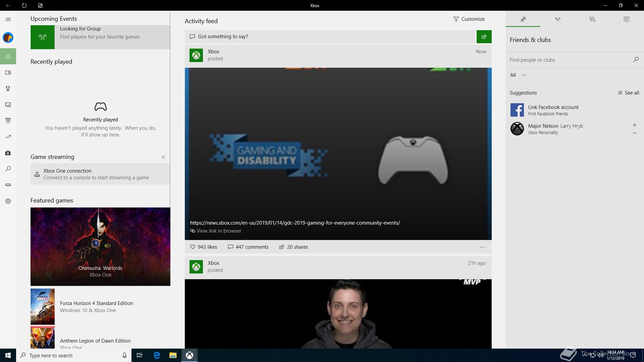This screenshot has height=362, width=644.
Task: Remove Major Nelson suggestion with minus
Action: [x=634, y=133]
